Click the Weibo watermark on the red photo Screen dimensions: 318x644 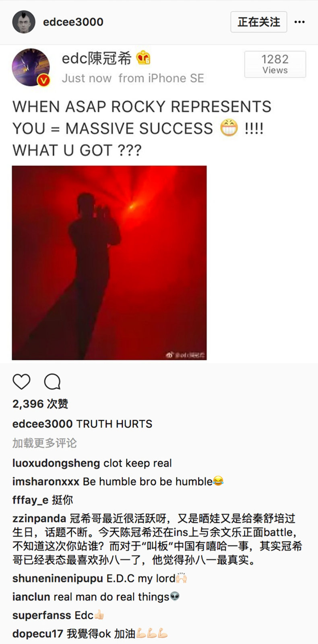click(185, 355)
